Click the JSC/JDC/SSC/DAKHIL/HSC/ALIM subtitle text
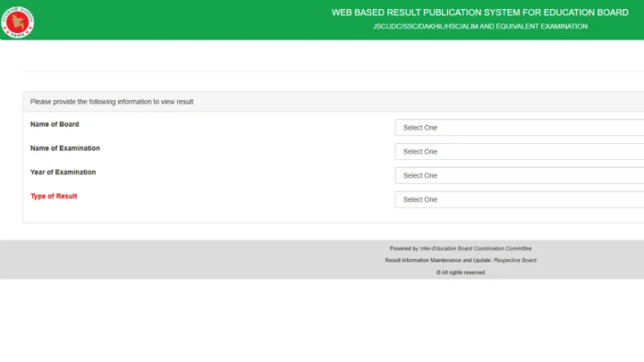Image resolution: width=644 pixels, height=362 pixels. coord(479,26)
